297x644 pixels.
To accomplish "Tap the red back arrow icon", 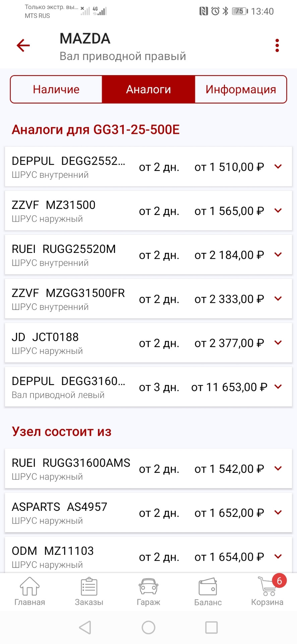I will tap(23, 46).
